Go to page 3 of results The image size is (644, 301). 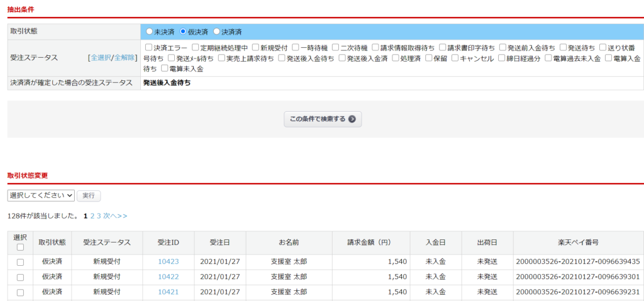coord(99,216)
